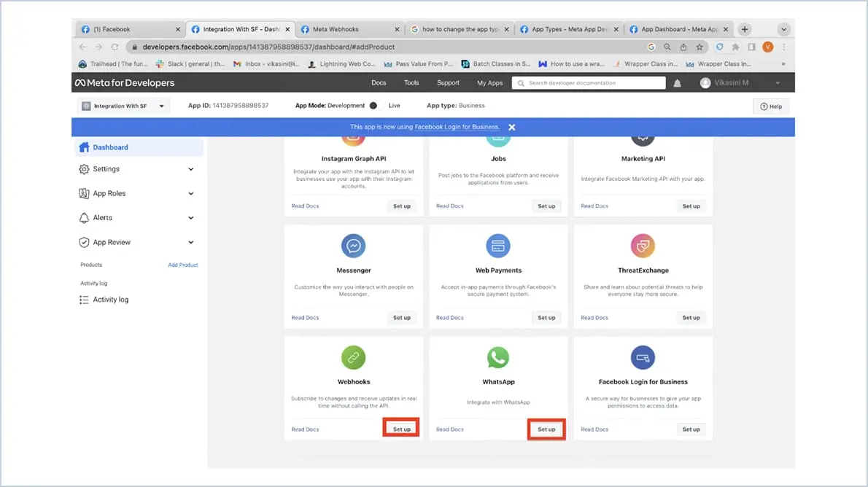Image resolution: width=868 pixels, height=487 pixels.
Task: Click the ThreatExchange product icon
Action: [643, 246]
